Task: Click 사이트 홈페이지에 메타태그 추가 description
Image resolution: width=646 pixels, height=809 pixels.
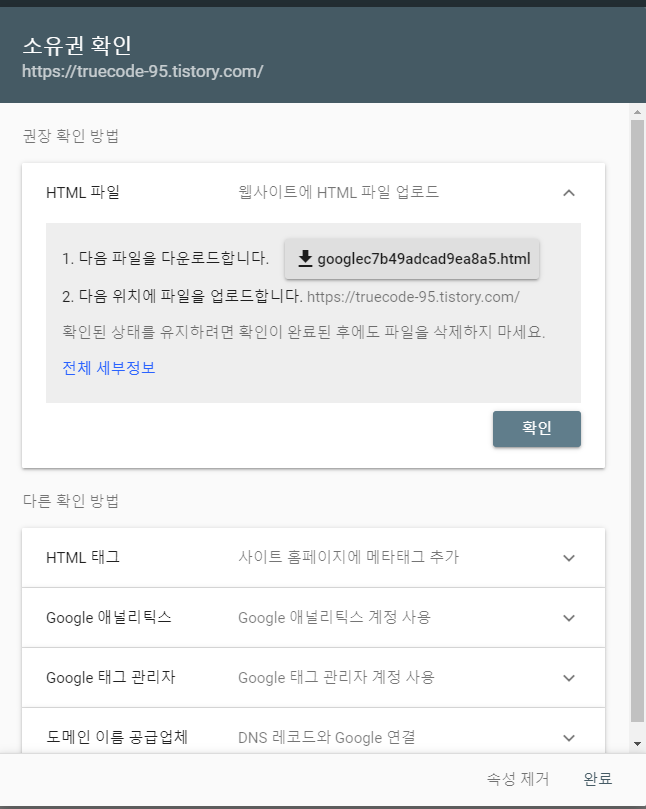Action: point(348,557)
